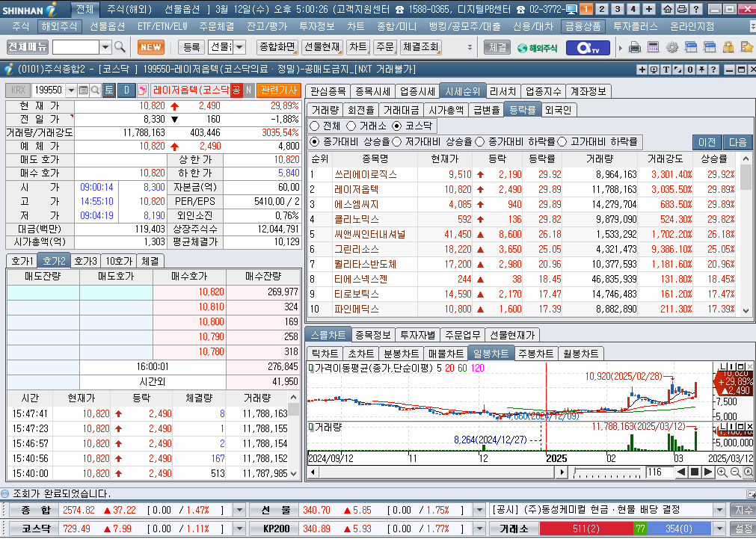This screenshot has height=539, width=756.
Task: Switch to the 종목정보 tab
Action: pos(372,335)
